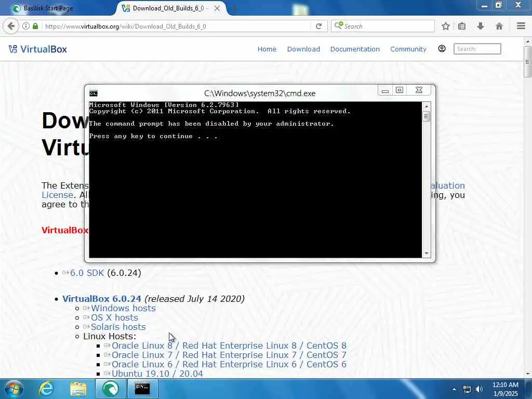Open network status tray icon
Screen dimensions: 532x399
click(467, 390)
